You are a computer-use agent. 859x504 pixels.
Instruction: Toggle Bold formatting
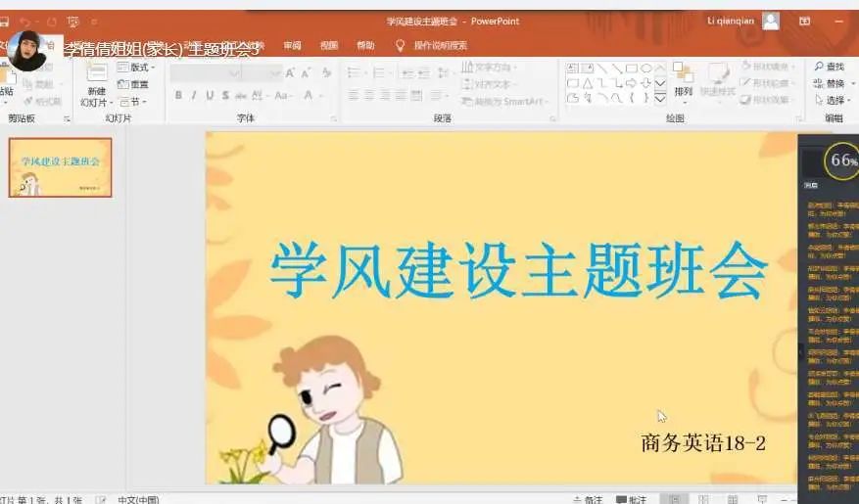[x=178, y=95]
